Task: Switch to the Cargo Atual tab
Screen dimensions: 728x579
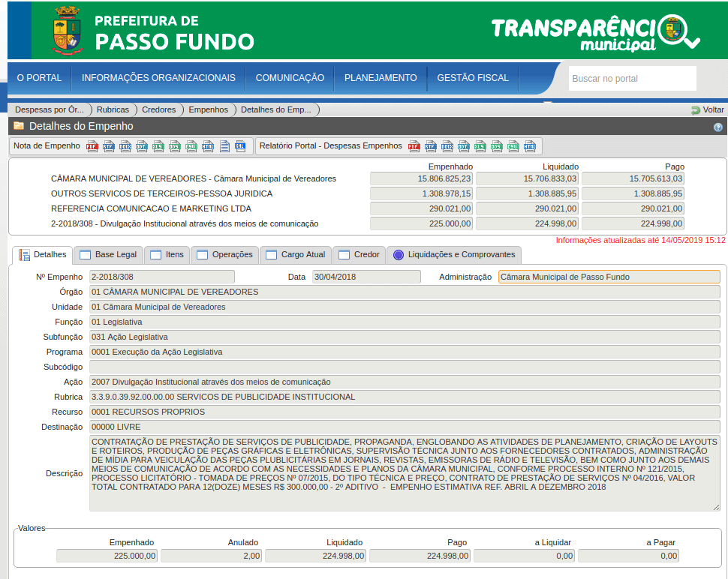Action: pyautogui.click(x=296, y=255)
